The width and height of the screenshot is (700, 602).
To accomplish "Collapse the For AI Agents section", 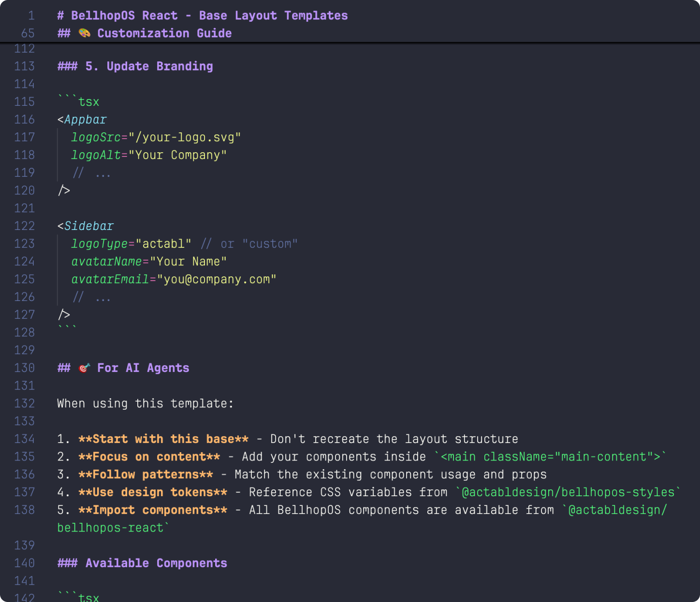I will click(x=143, y=368).
